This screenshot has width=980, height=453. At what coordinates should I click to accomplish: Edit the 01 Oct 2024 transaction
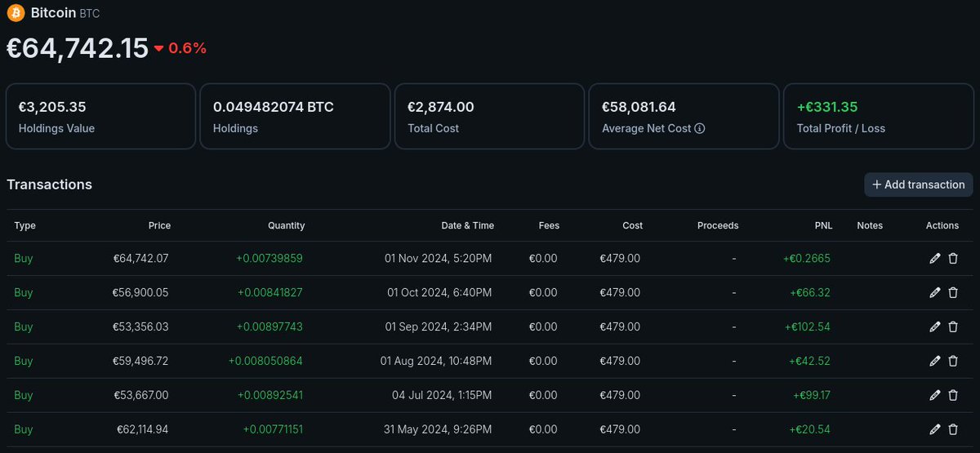[x=935, y=293]
